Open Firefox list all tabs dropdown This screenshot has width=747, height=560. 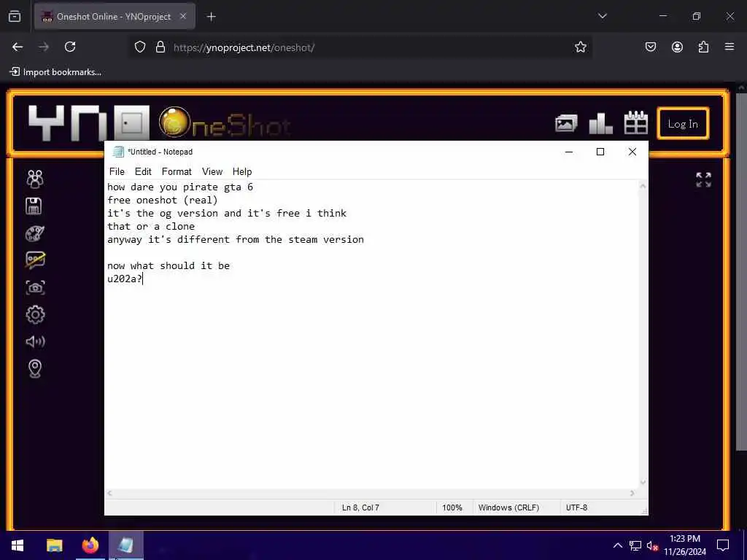(x=602, y=16)
